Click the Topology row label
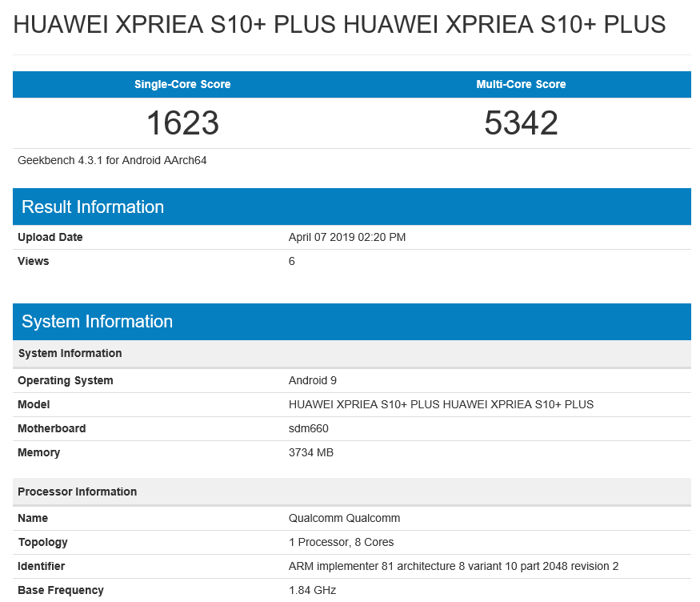This screenshot has width=700, height=602. (43, 542)
